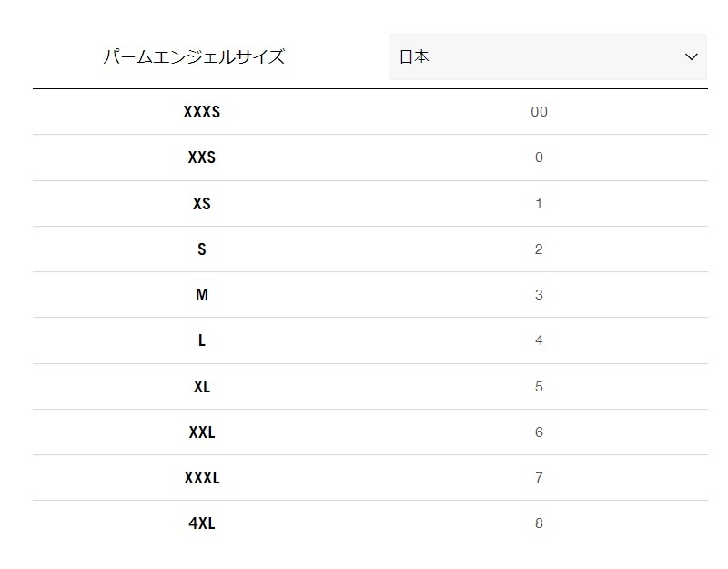Select the XXXL size label
728x569 pixels.
coord(201,478)
